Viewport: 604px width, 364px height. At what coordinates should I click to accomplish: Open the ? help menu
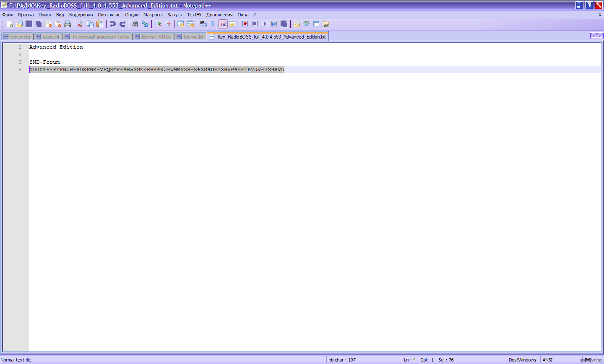[254, 15]
